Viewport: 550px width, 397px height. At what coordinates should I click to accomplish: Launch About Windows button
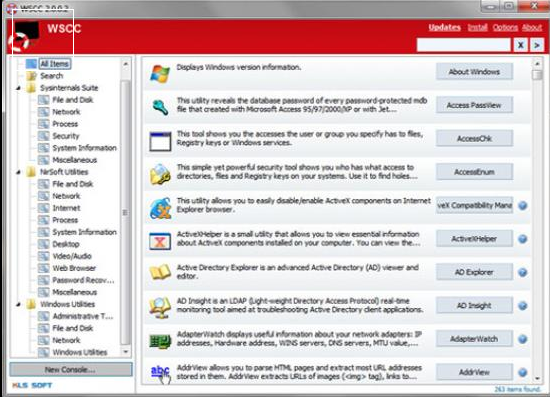[474, 72]
